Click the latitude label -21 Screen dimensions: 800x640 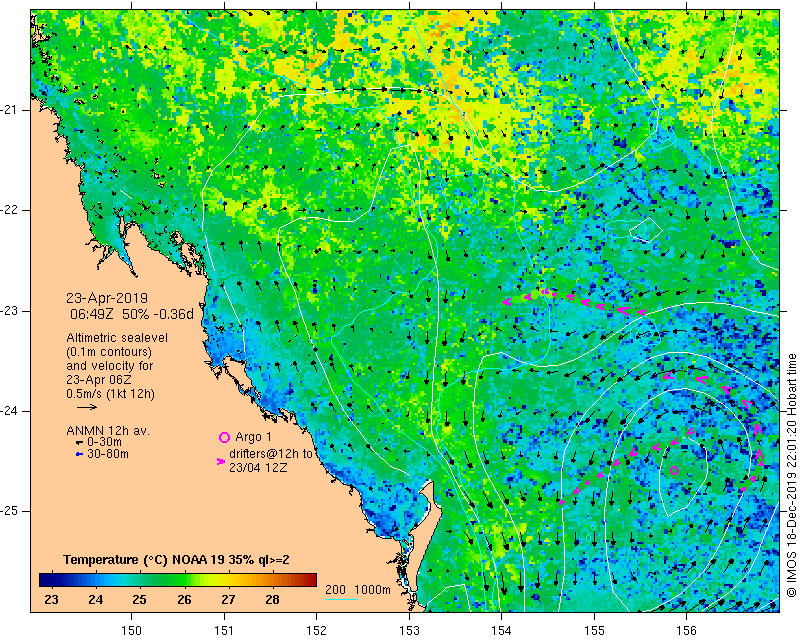9,110
